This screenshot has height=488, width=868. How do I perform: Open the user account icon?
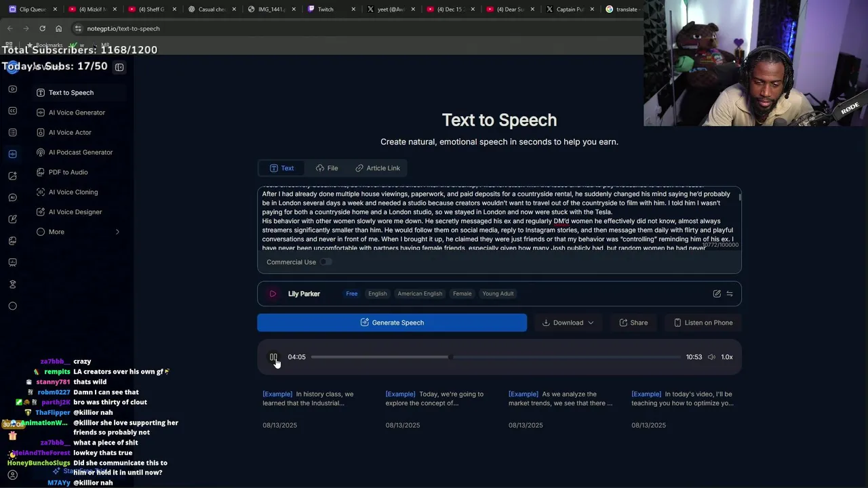pyautogui.click(x=12, y=475)
